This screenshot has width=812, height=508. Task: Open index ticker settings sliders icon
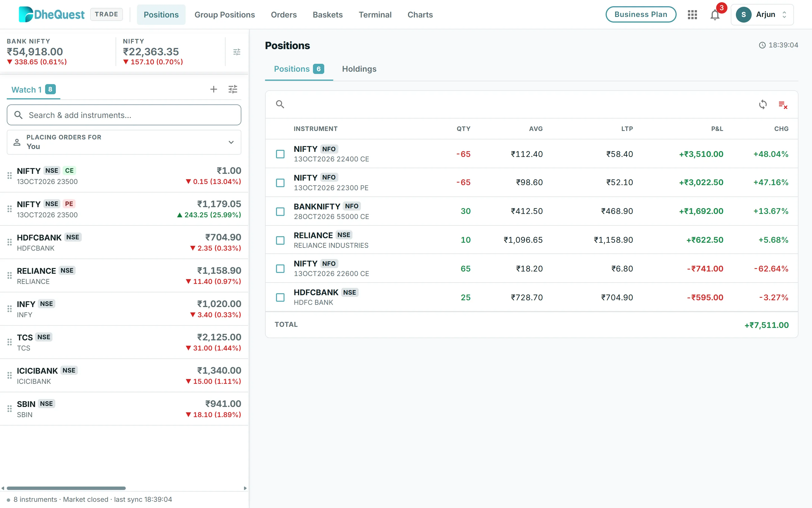click(237, 52)
